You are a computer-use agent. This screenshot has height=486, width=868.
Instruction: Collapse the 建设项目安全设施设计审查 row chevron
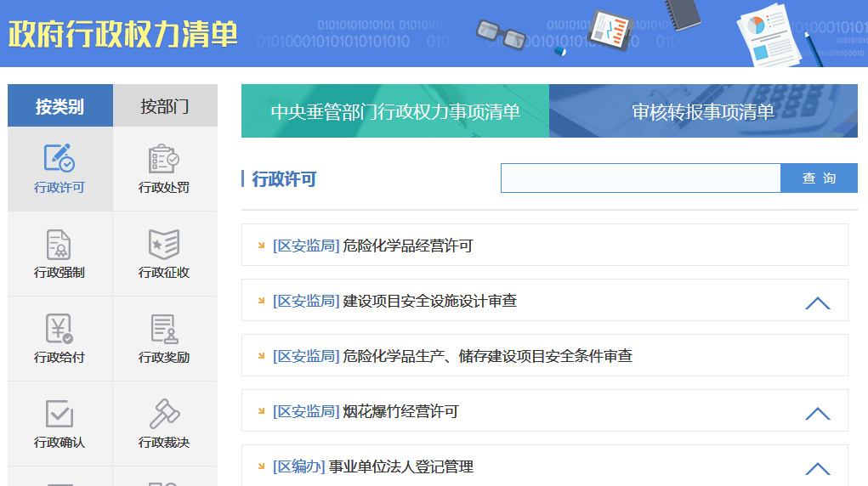[x=818, y=302]
